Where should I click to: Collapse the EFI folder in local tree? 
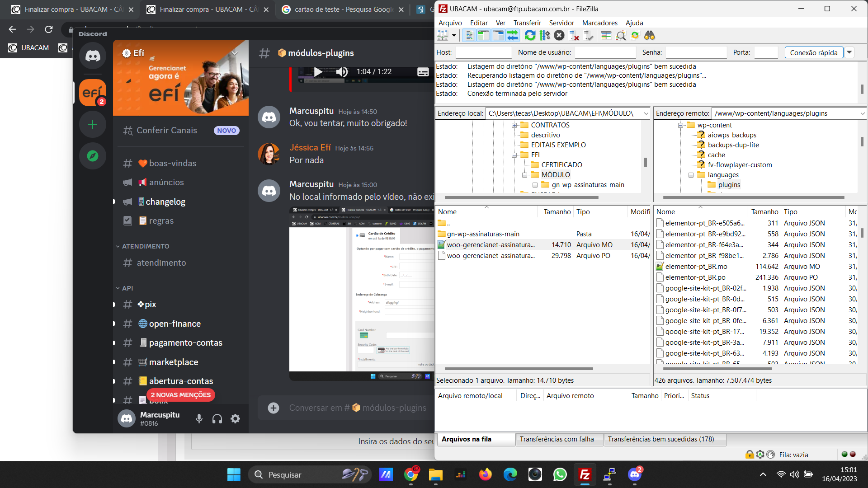[x=514, y=155]
